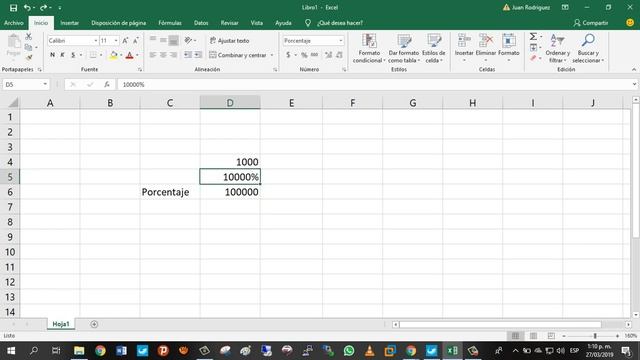Open Dar formato como tabla menu
The width and height of the screenshot is (640, 360).
(x=403, y=48)
